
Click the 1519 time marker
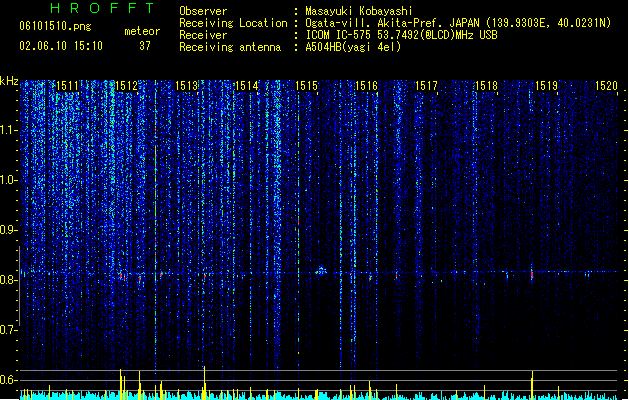546,86
